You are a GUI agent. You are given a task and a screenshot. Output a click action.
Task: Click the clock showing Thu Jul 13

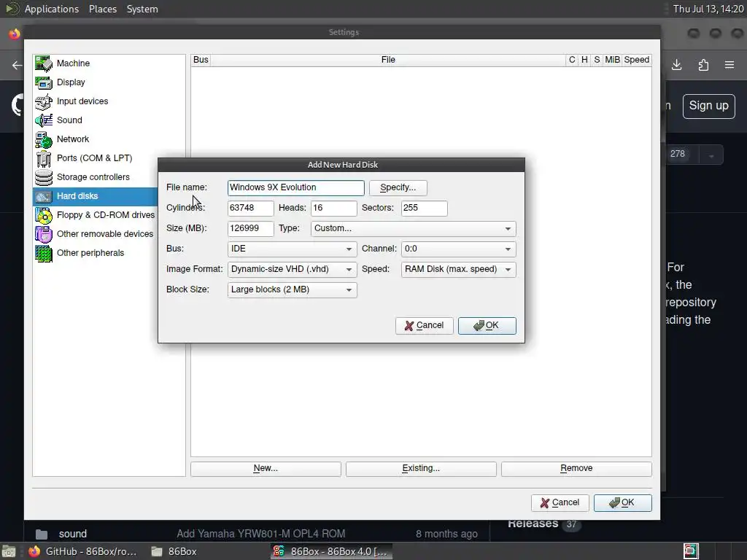(x=708, y=9)
